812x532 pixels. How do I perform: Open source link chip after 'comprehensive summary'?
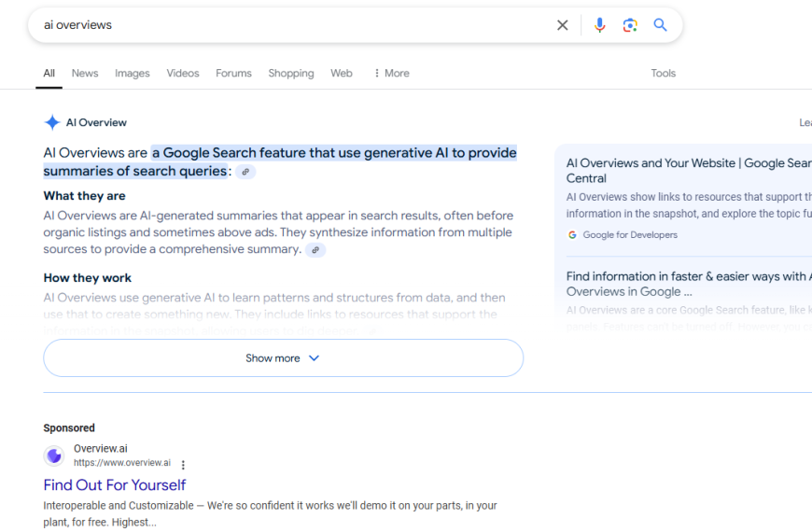(315, 250)
